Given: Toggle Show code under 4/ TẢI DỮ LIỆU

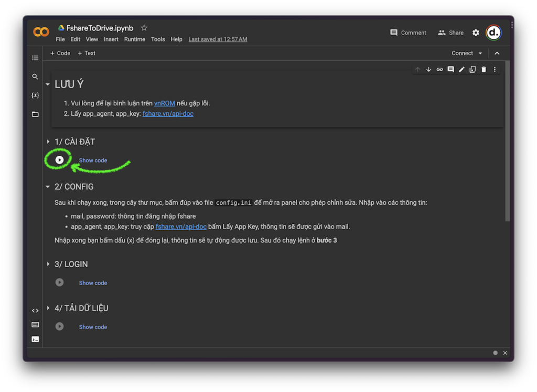Looking at the screenshot, I should click(x=93, y=327).
